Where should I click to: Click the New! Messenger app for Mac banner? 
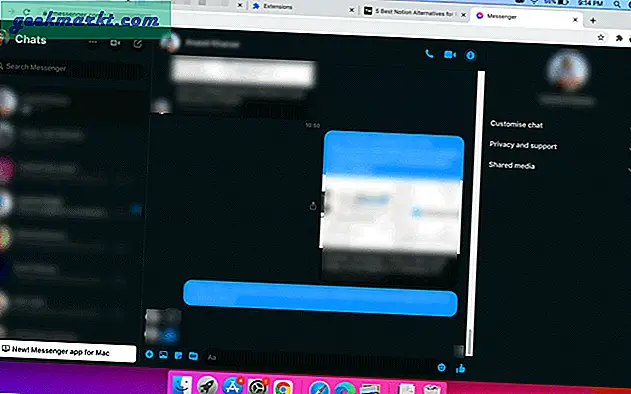68,351
